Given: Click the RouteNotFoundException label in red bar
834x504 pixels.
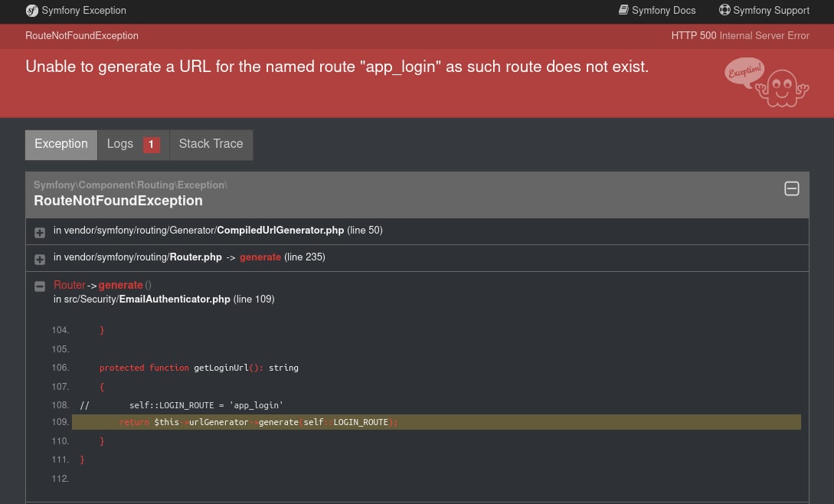Looking at the screenshot, I should pyautogui.click(x=82, y=36).
